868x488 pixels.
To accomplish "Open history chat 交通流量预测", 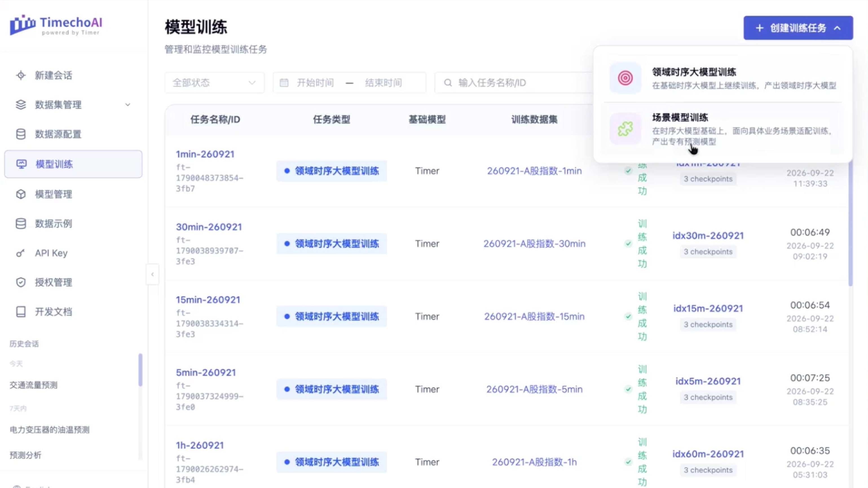I will 33,385.
